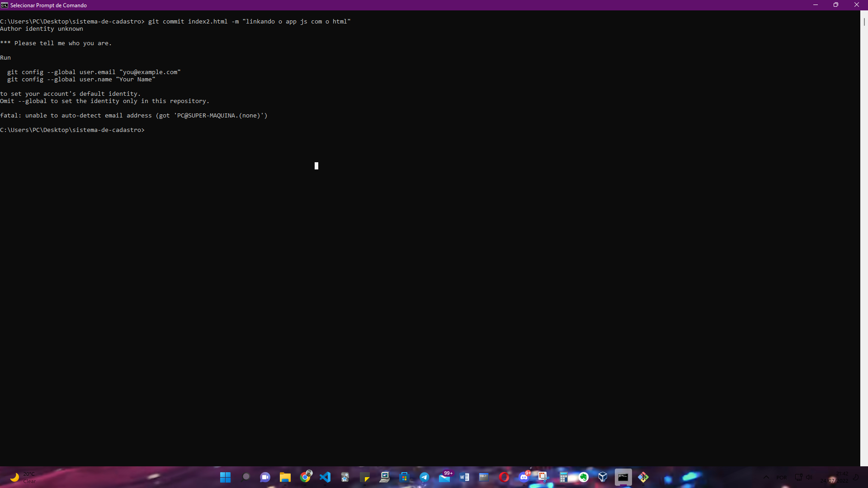Click the 'fatal: unable to auto-detect email' line

point(134,115)
